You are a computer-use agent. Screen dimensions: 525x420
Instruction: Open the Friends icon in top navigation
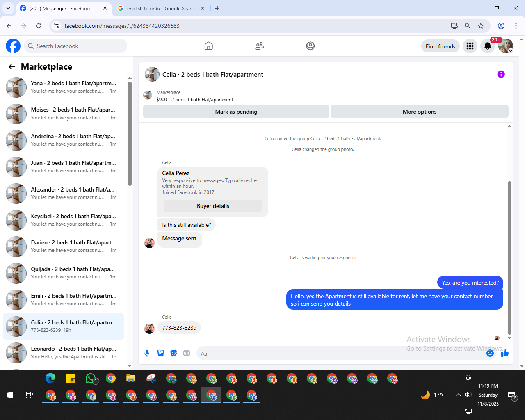pos(259,46)
